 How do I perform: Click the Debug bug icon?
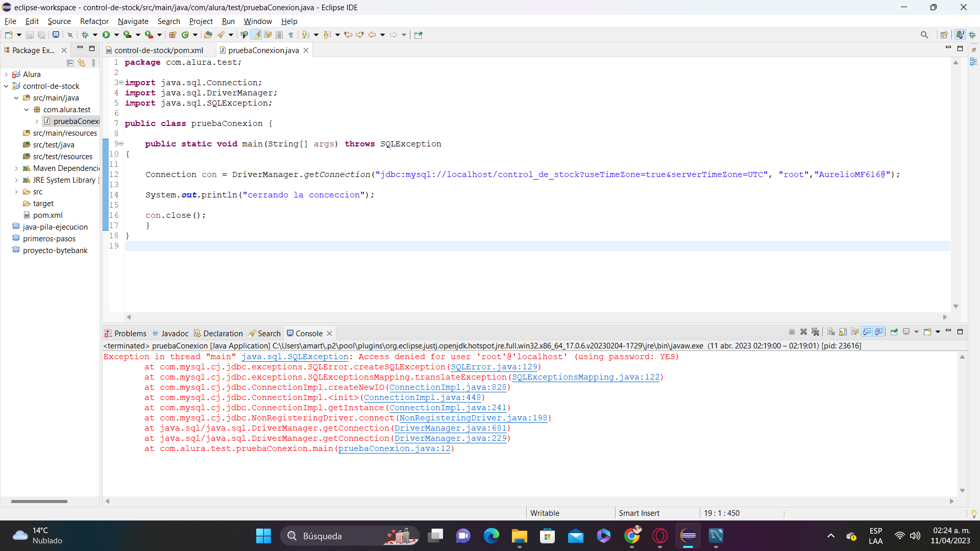tap(85, 35)
